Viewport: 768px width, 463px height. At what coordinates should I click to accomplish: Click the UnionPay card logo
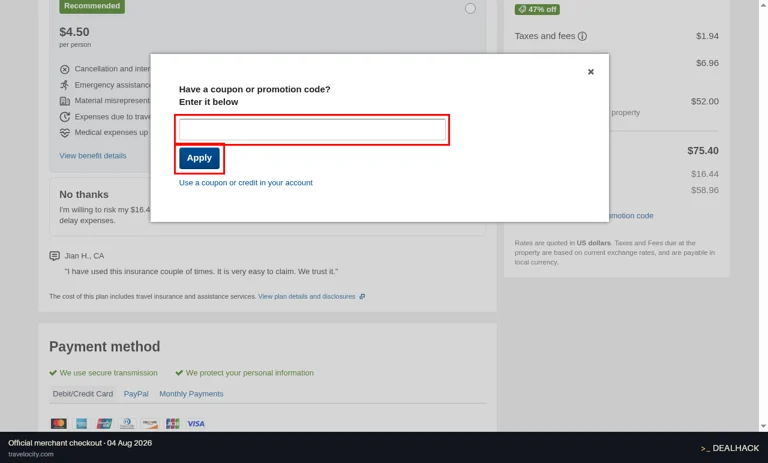(104, 423)
